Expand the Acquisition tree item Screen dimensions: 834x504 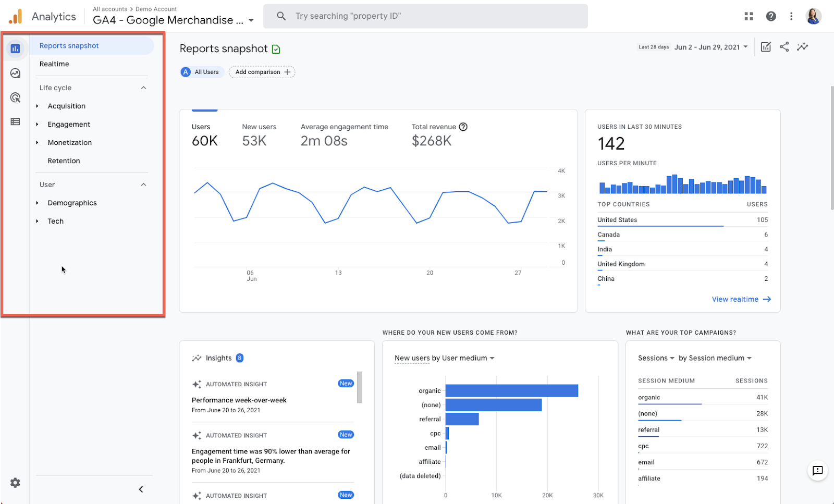pos(38,106)
